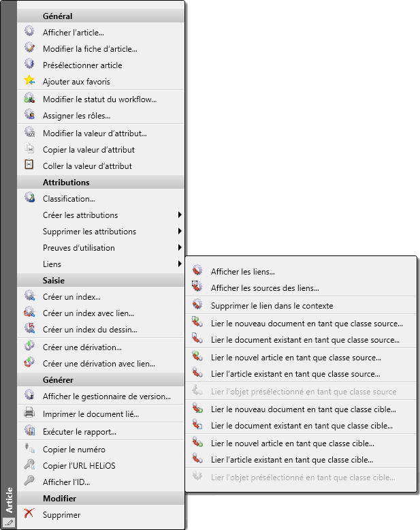This screenshot has height=530, width=420.
Task: Open Afficher l'article... menu entry
Action: point(101,33)
